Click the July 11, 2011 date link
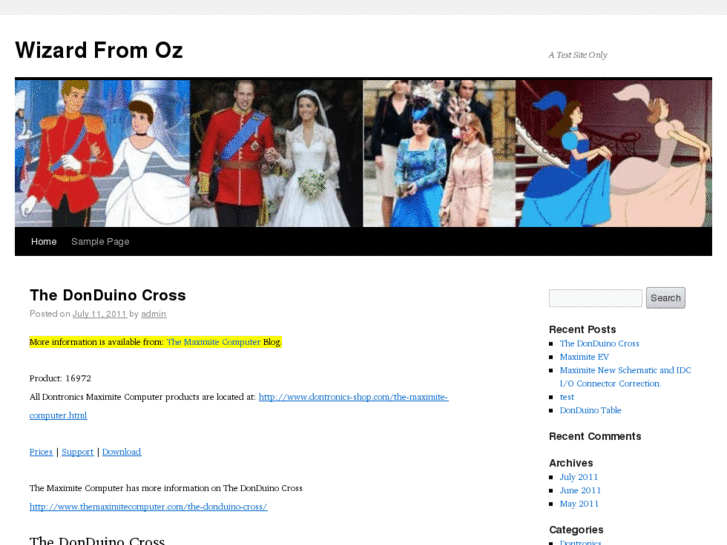The image size is (727, 545). (99, 314)
